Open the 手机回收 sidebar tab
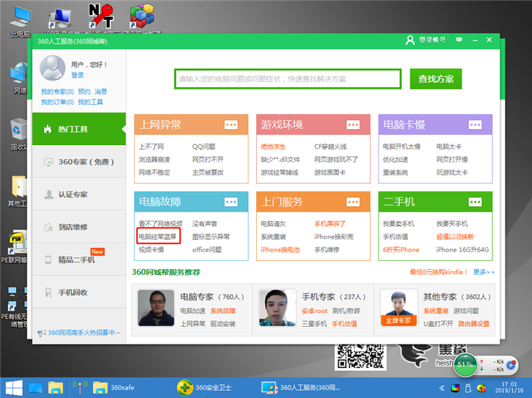Viewport: 532px width, 398px height. [x=79, y=292]
